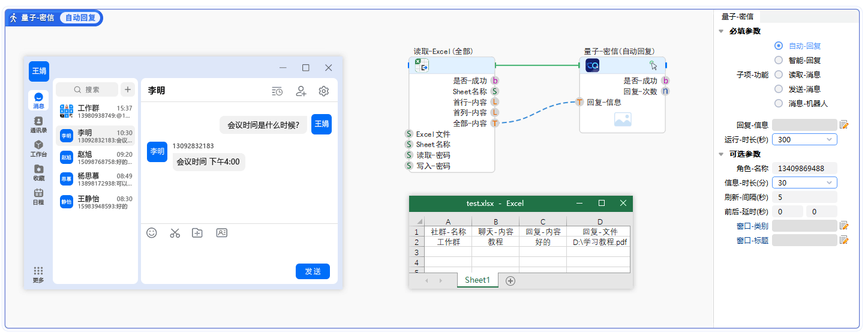This screenshot has height=335, width=868.
Task: Open the 收藏 favorites sidebar icon
Action: coord(38,172)
